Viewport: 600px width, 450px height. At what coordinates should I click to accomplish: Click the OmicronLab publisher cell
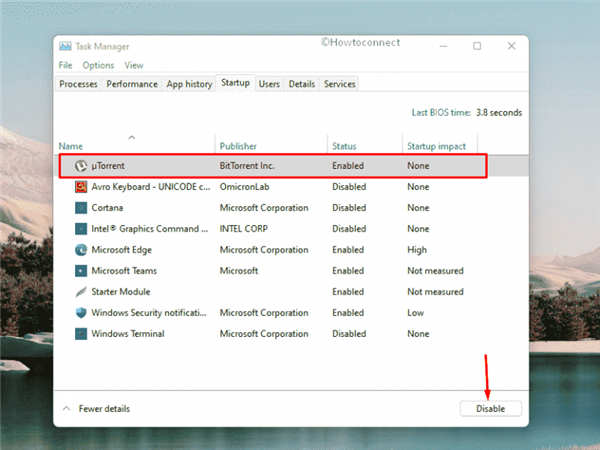click(x=244, y=187)
